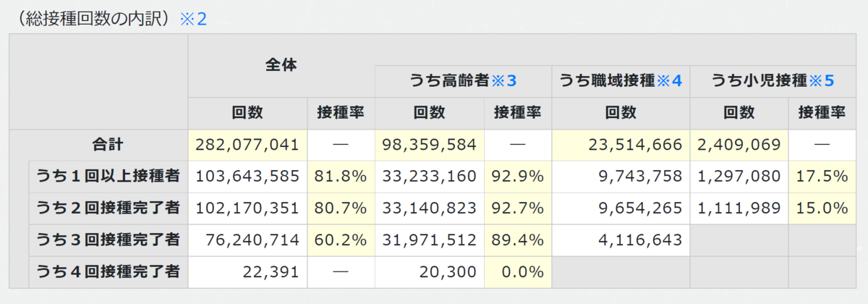Click the 回数 header under 全体
The width and height of the screenshot is (868, 304).
(247, 113)
